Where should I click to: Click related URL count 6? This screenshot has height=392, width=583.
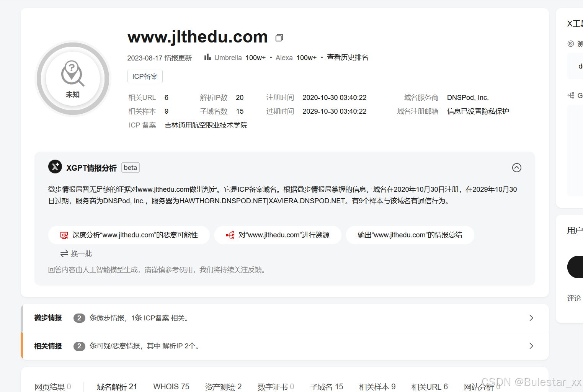167,98
